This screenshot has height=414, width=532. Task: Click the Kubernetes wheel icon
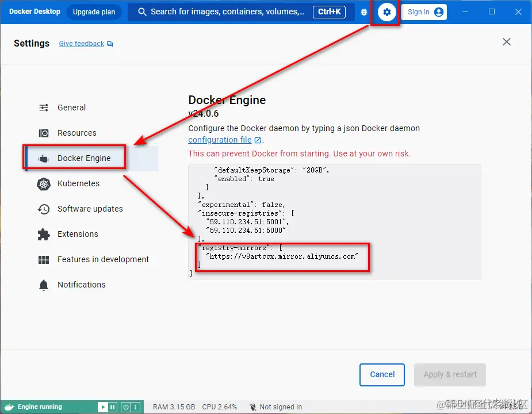pos(44,184)
